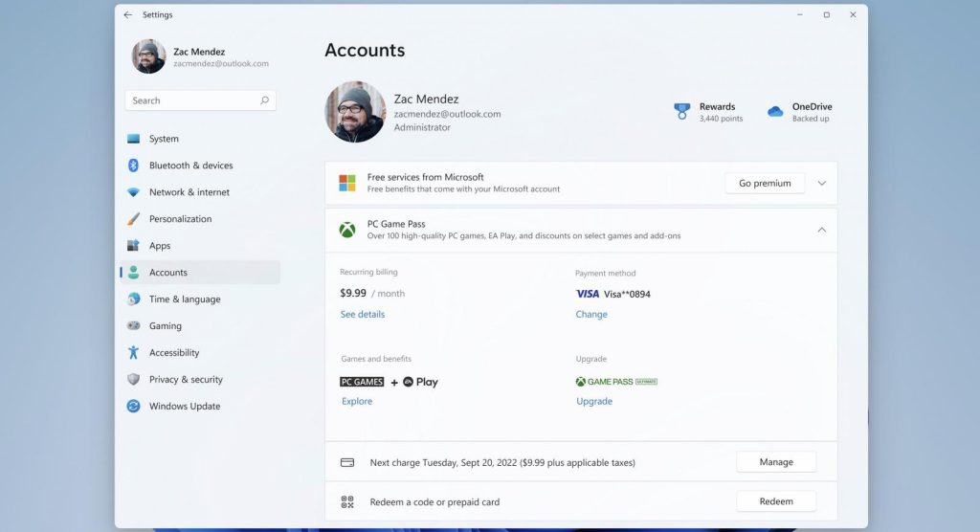
Task: Open Windows Update settings label
Action: tap(185, 407)
